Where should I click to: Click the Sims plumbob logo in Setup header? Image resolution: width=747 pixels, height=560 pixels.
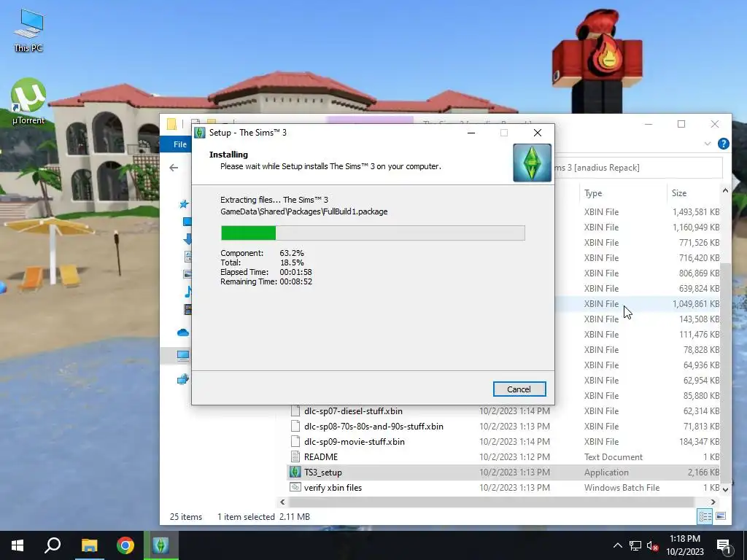point(532,163)
